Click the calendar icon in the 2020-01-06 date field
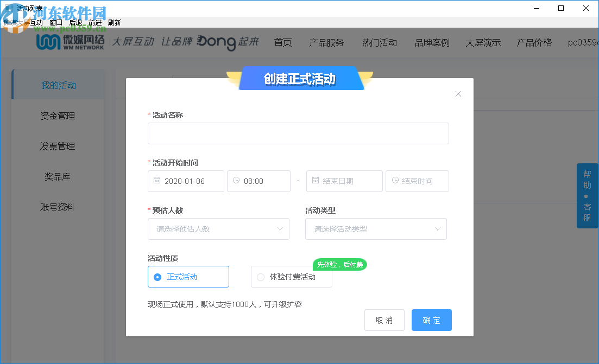The height and width of the screenshot is (364, 599). coord(157,181)
